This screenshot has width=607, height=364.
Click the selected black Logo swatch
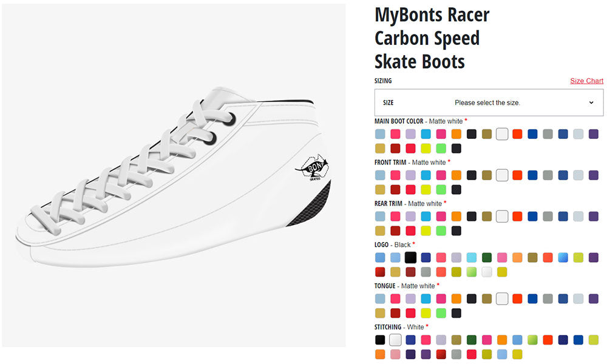coord(411,258)
